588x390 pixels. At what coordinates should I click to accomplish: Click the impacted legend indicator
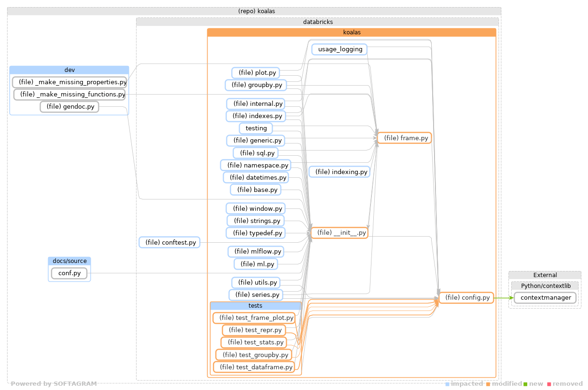pyautogui.click(x=447, y=384)
